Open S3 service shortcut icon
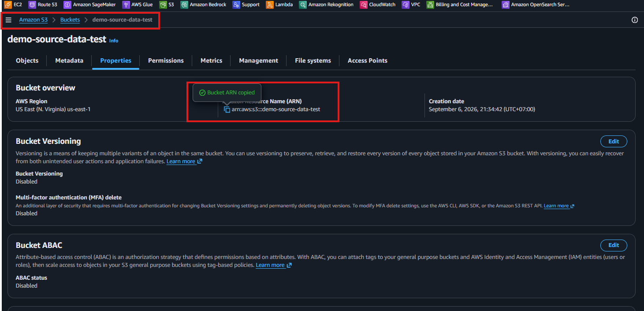Screen dimensions: 644x311 click(163, 5)
